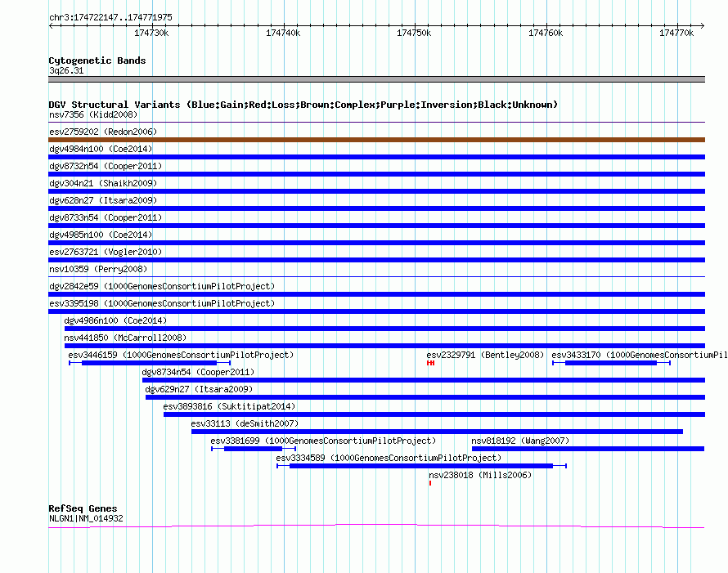The width and height of the screenshot is (728, 573).
Task: Click the 174730k ruler position
Action: point(151,33)
